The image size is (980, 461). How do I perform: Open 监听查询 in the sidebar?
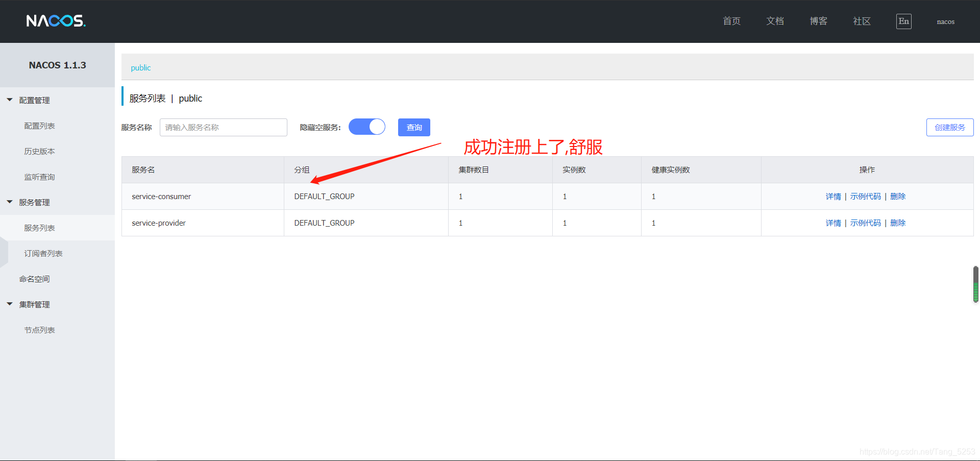(39, 177)
